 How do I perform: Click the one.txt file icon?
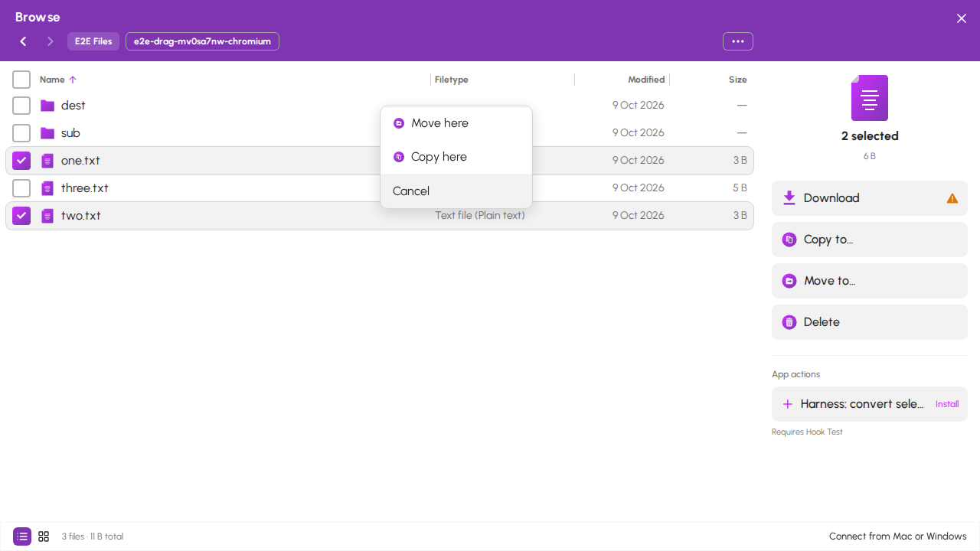(47, 161)
